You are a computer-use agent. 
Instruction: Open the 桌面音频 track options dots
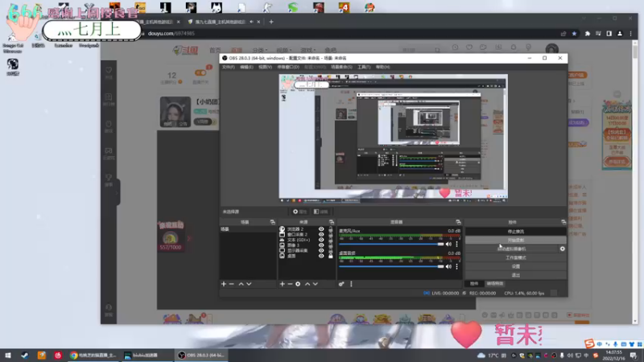pos(456,266)
